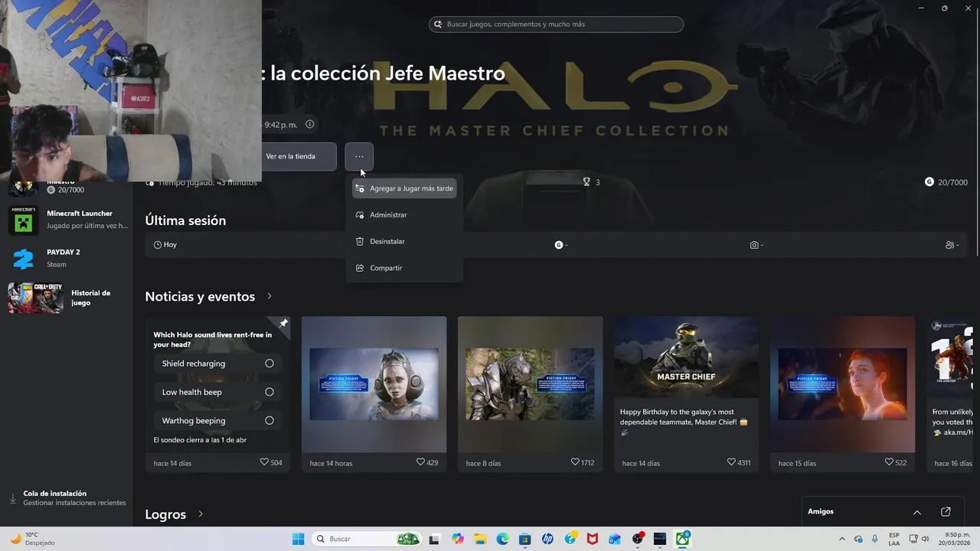Click the weather widget showing 10°C Despejado

[32, 539]
